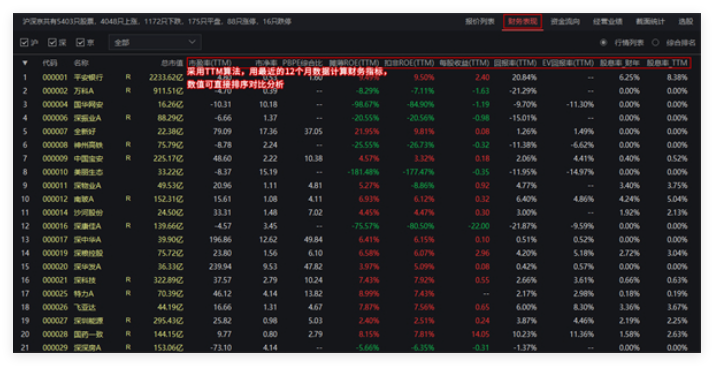Sort by PBPE综合比 column header
This screenshot has height=366, width=714.
coord(302,63)
